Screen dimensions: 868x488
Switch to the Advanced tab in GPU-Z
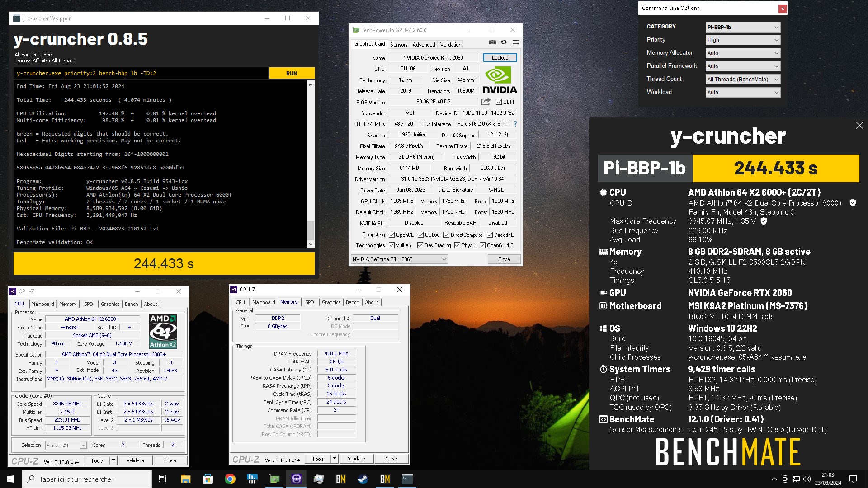(x=424, y=44)
